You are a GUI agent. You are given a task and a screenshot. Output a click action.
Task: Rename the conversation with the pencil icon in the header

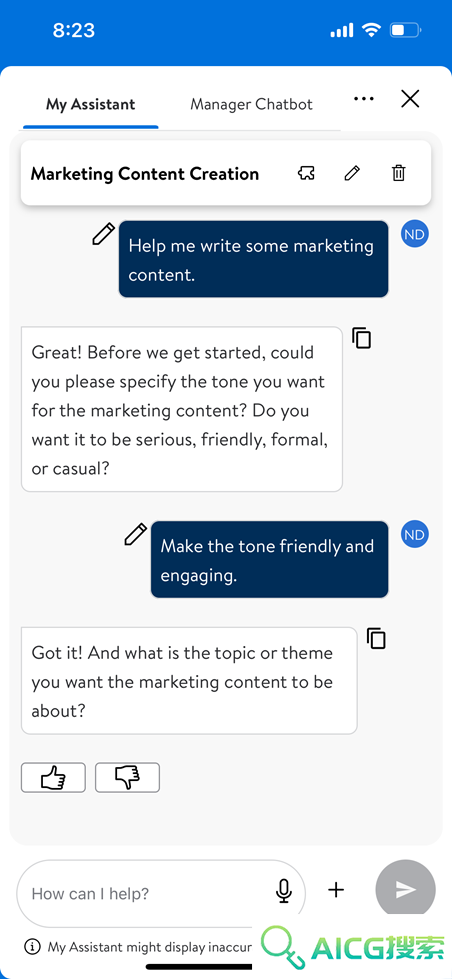[x=352, y=173]
